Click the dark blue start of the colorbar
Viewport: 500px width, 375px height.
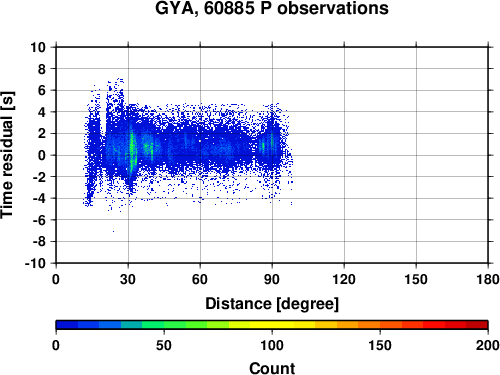67,325
